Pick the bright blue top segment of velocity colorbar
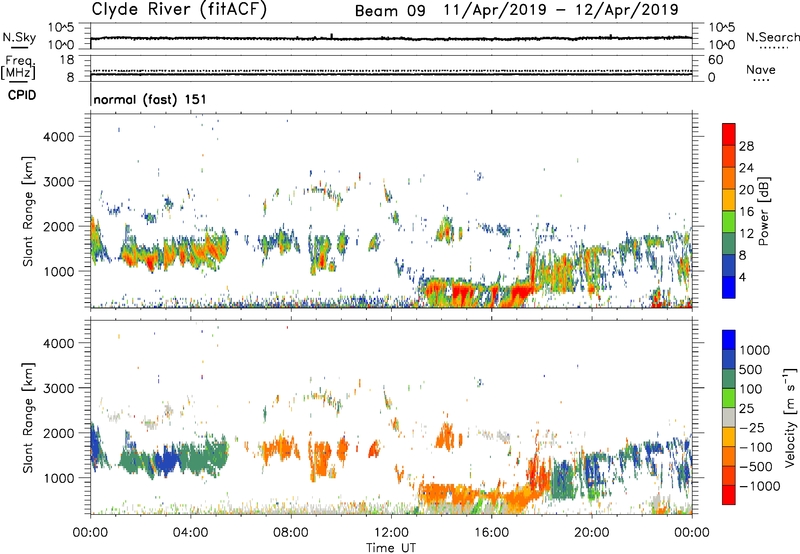 coord(729,340)
